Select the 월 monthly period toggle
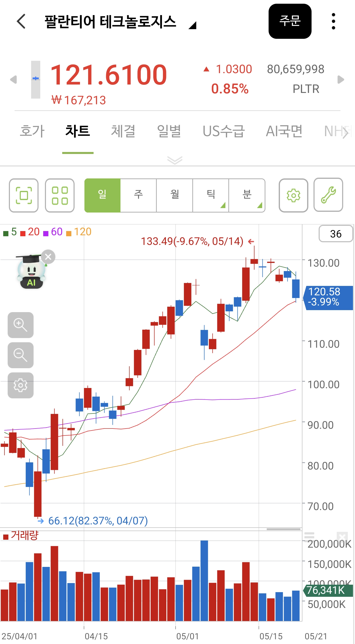Screen dimensions: 355x644 (175, 195)
